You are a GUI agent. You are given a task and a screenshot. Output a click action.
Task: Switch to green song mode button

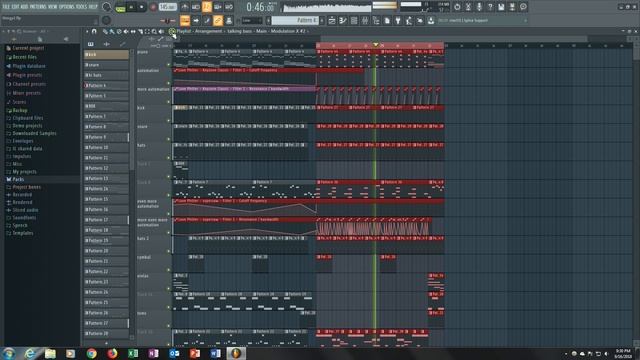[x=120, y=9]
